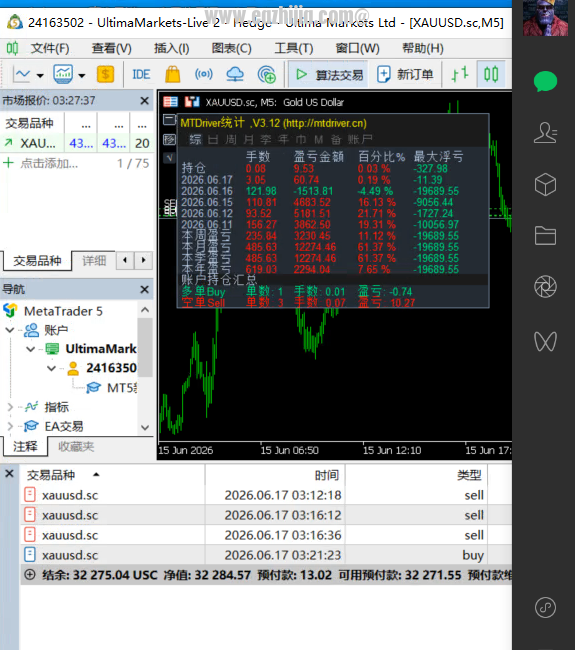Open the 查看(V) menu
Screen dimensions: 575x650
[x=112, y=49]
